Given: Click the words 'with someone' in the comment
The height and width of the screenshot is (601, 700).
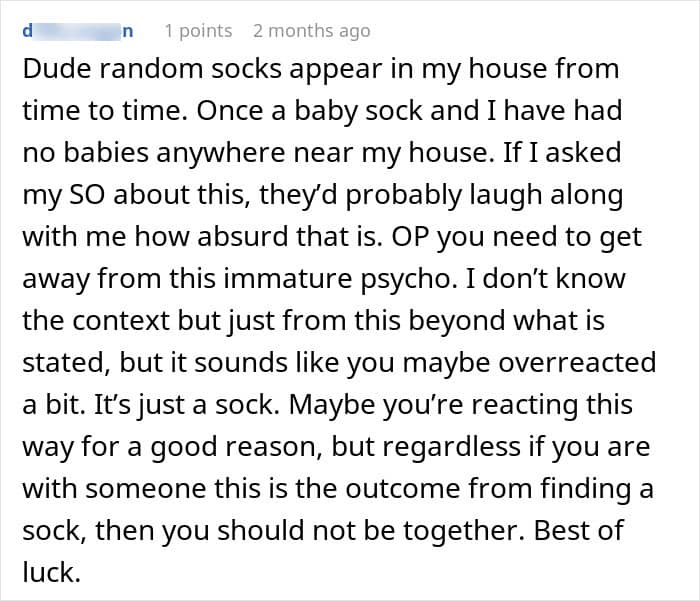Looking at the screenshot, I should point(115,488).
